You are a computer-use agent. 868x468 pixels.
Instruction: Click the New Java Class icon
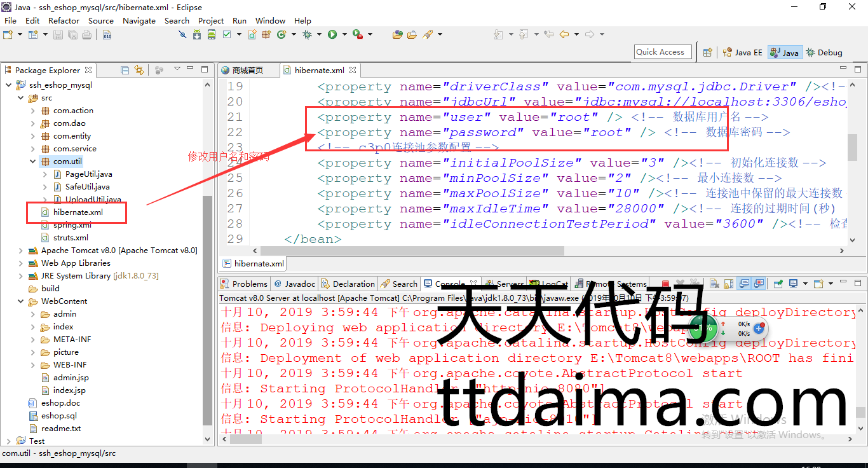tap(281, 34)
